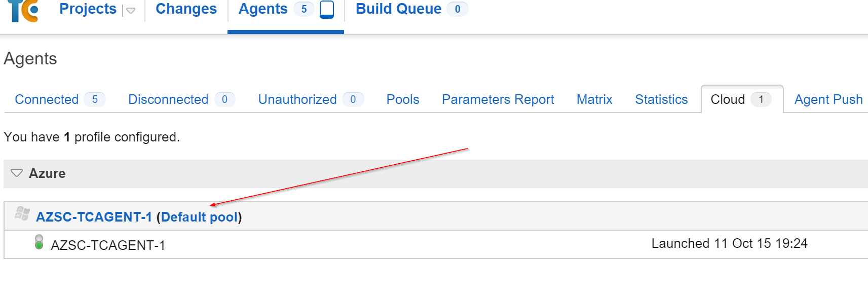Open the Agent Push tab

pyautogui.click(x=828, y=99)
